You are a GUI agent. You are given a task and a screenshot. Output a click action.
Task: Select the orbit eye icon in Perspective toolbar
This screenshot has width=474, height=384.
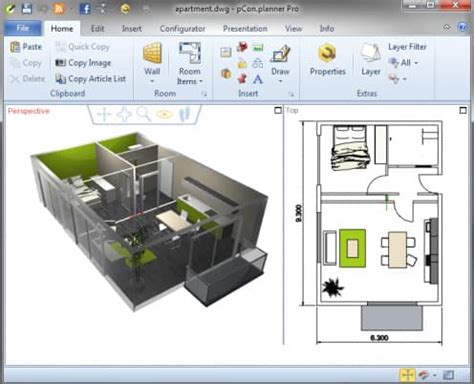(x=164, y=114)
